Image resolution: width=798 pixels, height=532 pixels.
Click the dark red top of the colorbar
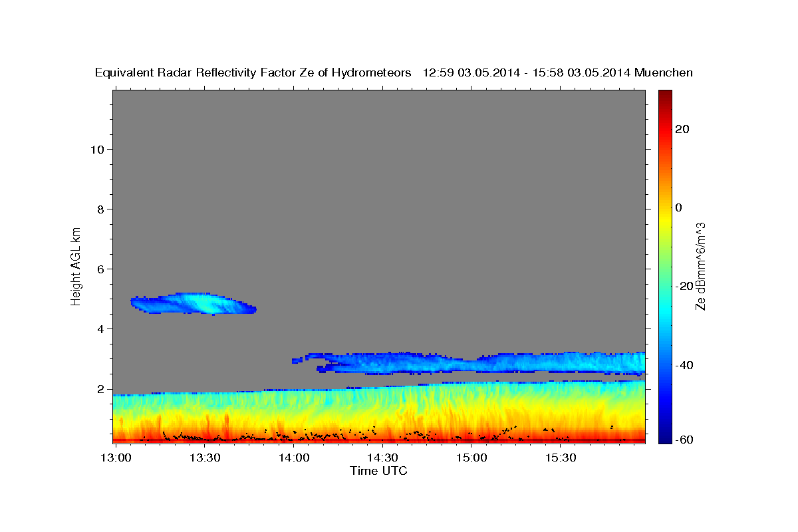[665, 97]
